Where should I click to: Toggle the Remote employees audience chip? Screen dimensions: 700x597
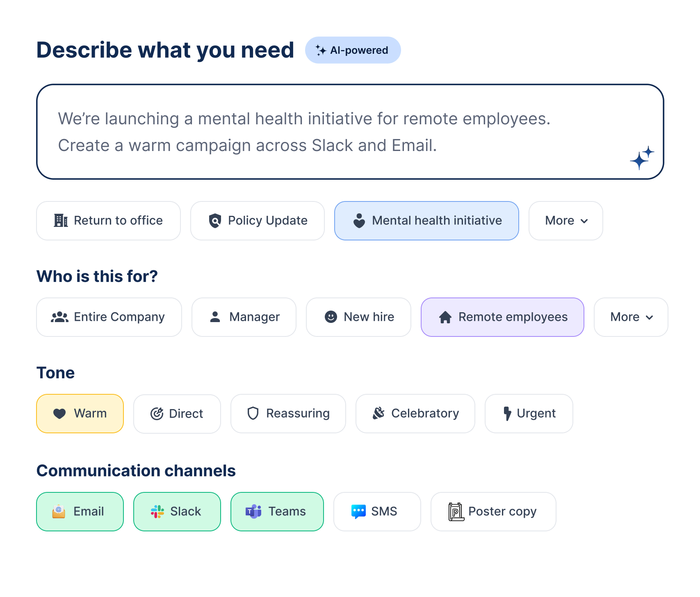click(x=502, y=317)
